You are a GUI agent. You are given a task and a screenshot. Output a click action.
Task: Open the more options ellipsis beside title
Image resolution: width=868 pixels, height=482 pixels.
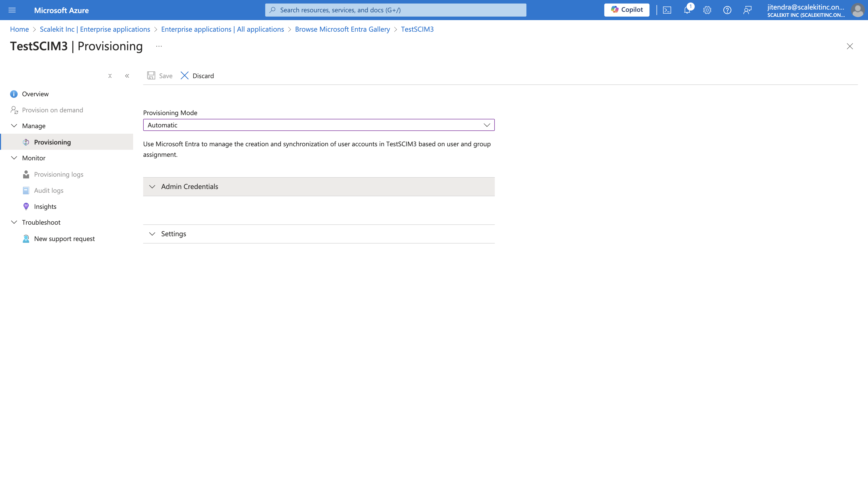click(x=159, y=46)
